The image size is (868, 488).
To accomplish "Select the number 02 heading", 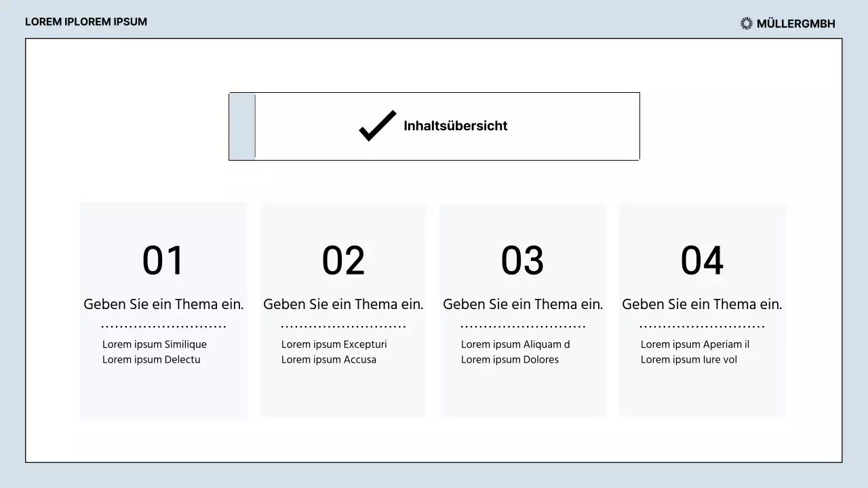I will coord(343,260).
